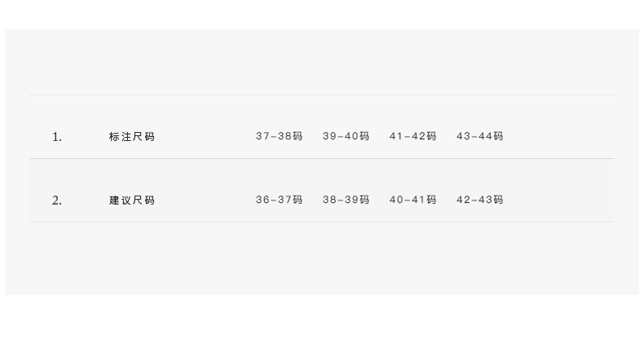644x348 pixels.
Task: Click row number 1.
Action: (x=57, y=137)
